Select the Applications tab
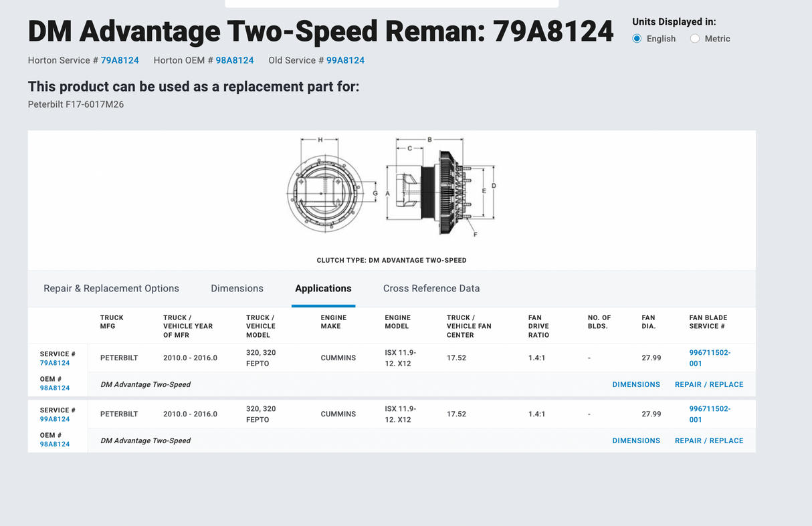Viewport: 812px width, 526px height. pos(323,289)
